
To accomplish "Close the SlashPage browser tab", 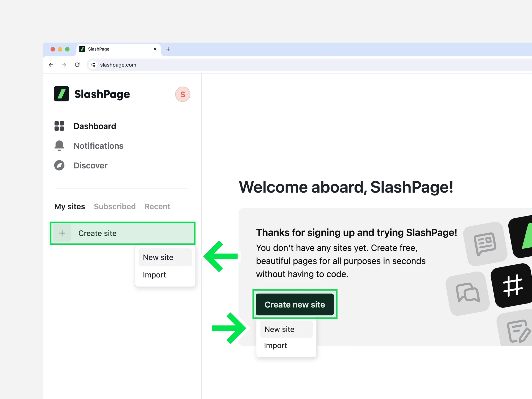I will [x=155, y=49].
